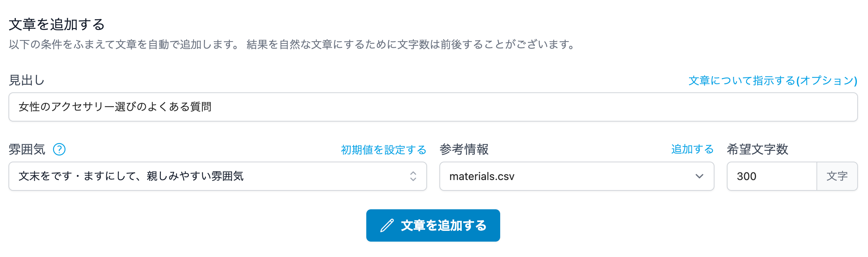Click the 見出し field label
Screen dimensions: 868x257
click(27, 80)
